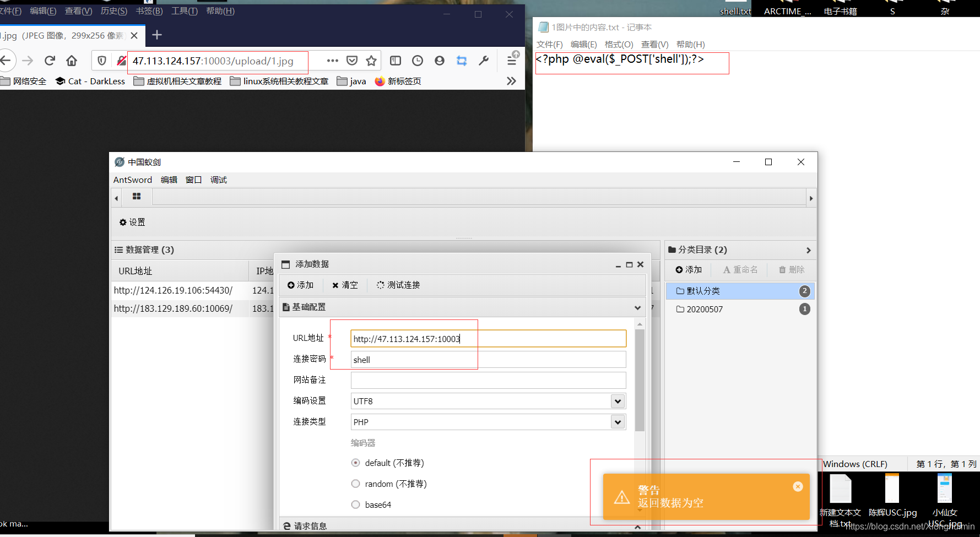Open Firefox history clock icon

pyautogui.click(x=418, y=61)
